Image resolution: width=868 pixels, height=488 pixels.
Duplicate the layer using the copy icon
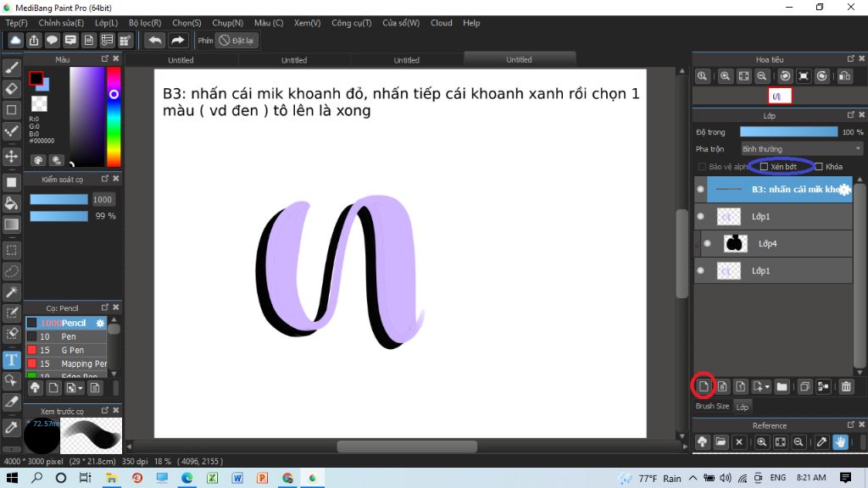(805, 386)
